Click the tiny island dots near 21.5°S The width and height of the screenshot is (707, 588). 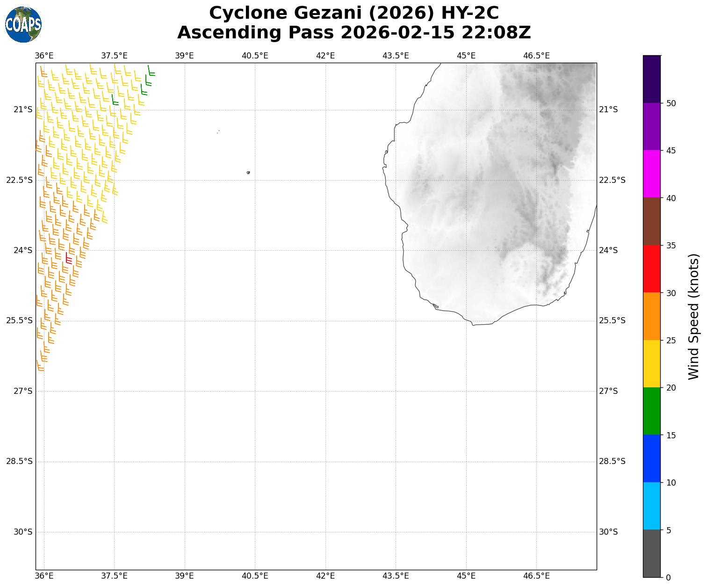(x=218, y=131)
